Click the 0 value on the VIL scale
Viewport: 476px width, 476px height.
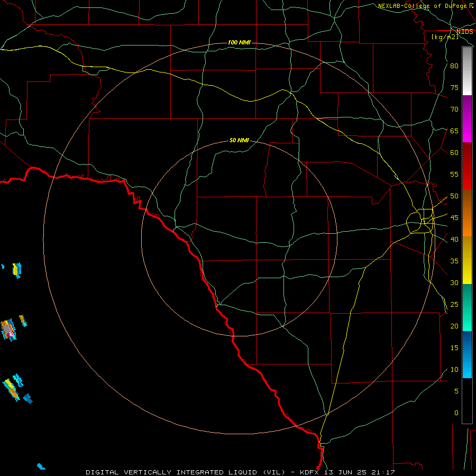click(x=456, y=413)
